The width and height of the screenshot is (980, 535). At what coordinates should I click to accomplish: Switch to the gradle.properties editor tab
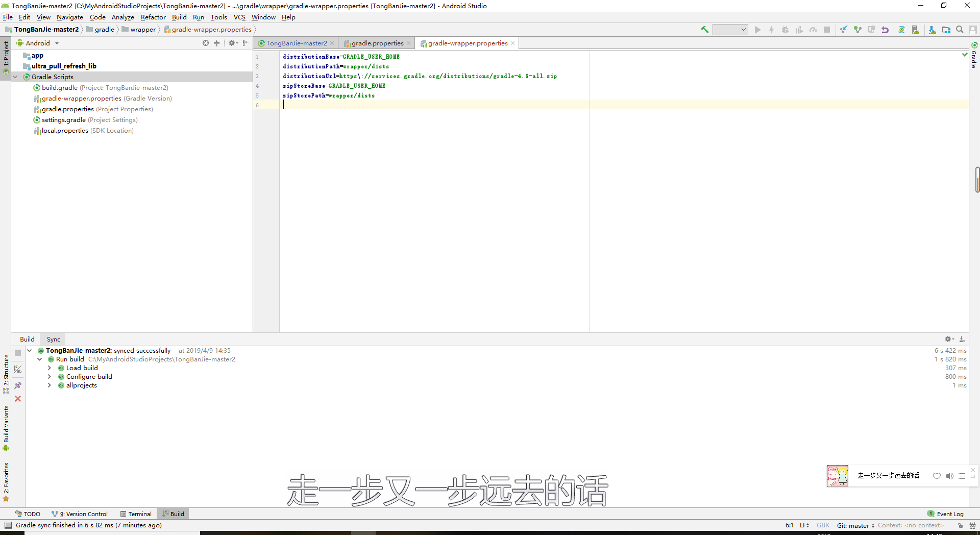pyautogui.click(x=377, y=43)
